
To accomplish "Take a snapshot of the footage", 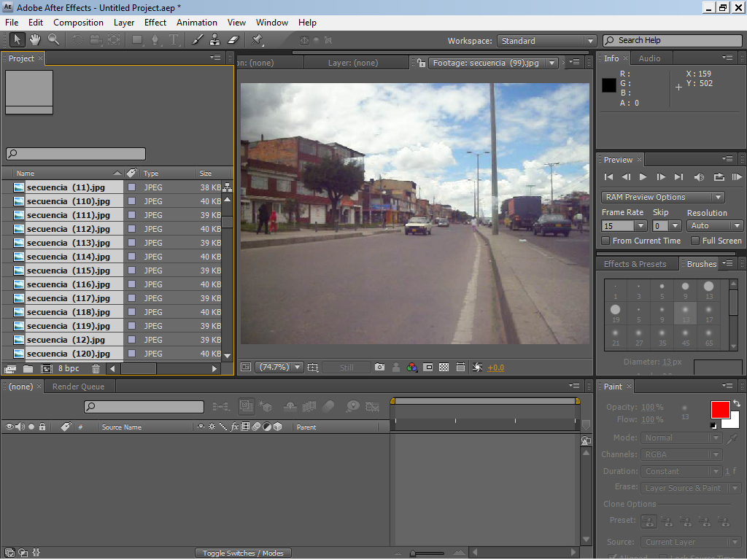I will (379, 367).
